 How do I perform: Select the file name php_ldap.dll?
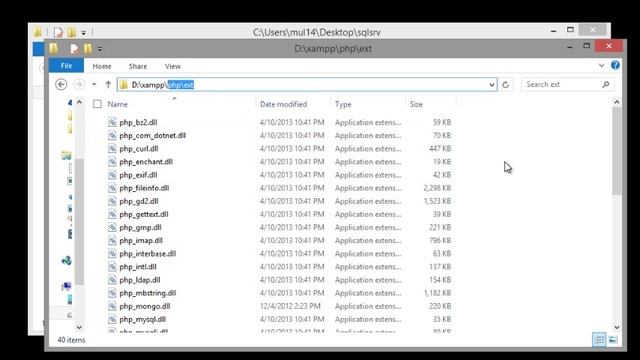[x=140, y=280]
